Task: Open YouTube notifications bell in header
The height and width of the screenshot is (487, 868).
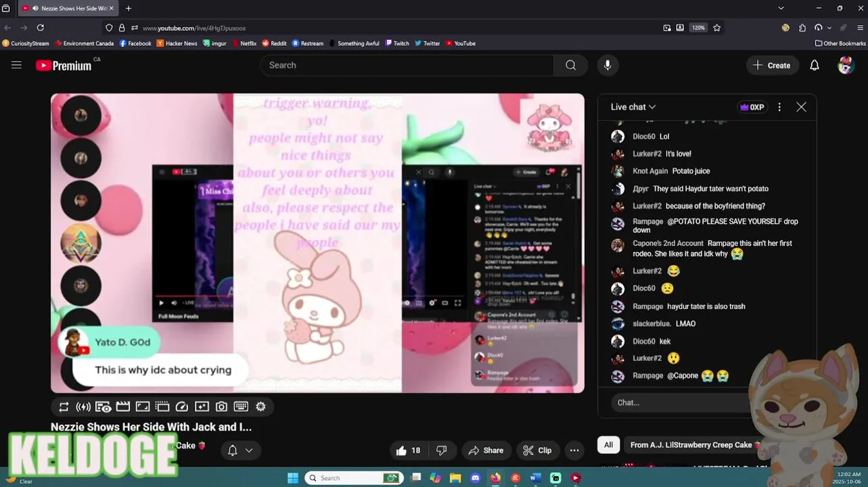Action: pyautogui.click(x=815, y=65)
